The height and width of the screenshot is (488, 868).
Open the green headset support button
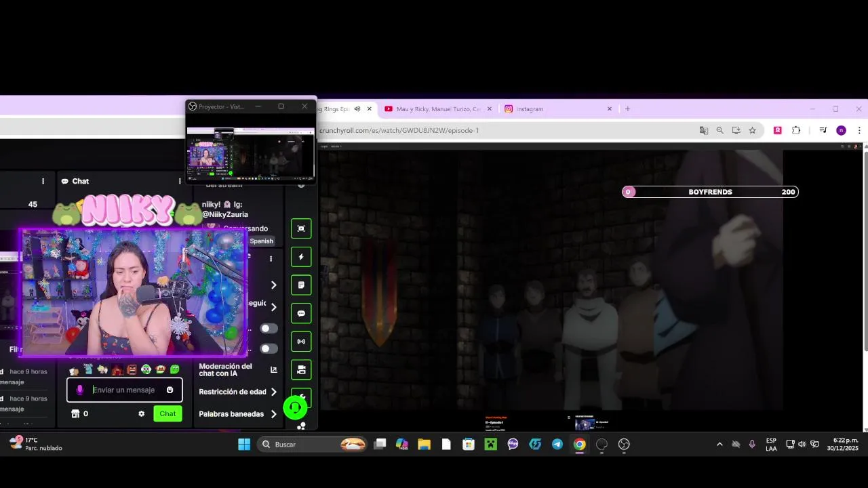(295, 407)
